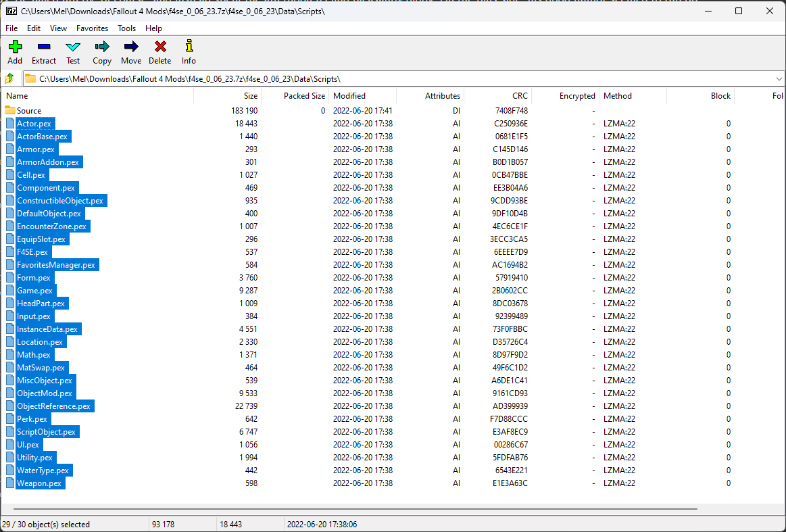Sort by the Modified column header
This screenshot has width=786, height=532.
[x=363, y=96]
